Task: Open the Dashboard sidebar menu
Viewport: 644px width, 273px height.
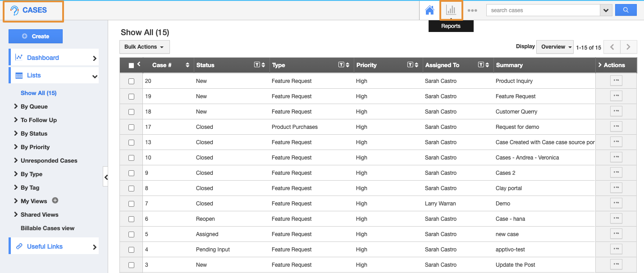Action: click(x=53, y=58)
